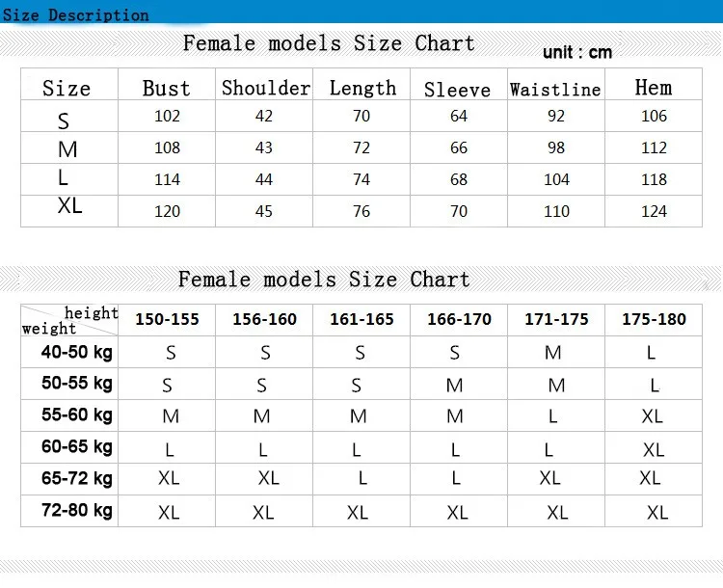Select the 60-65 kg weight row label
This screenshot has height=588, width=723.
(77, 447)
